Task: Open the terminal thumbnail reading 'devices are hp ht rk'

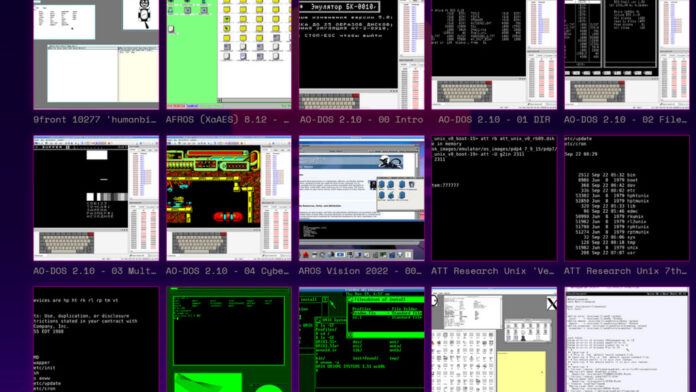Action: coord(96,339)
